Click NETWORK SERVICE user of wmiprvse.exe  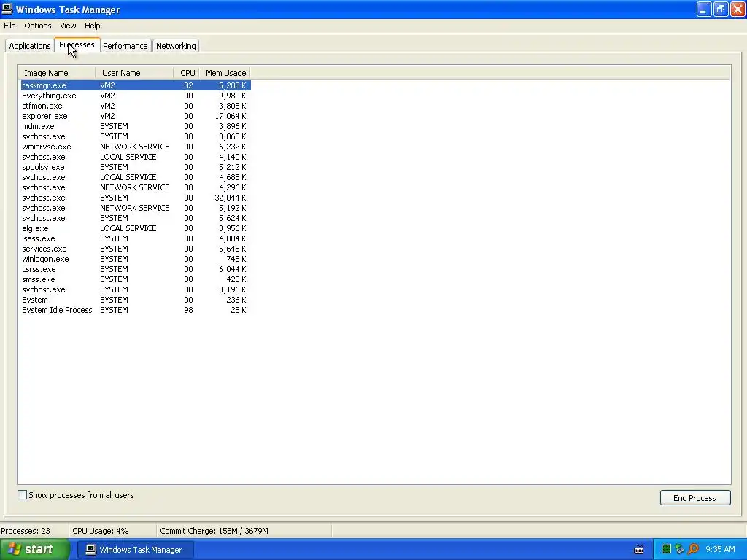[x=135, y=147]
